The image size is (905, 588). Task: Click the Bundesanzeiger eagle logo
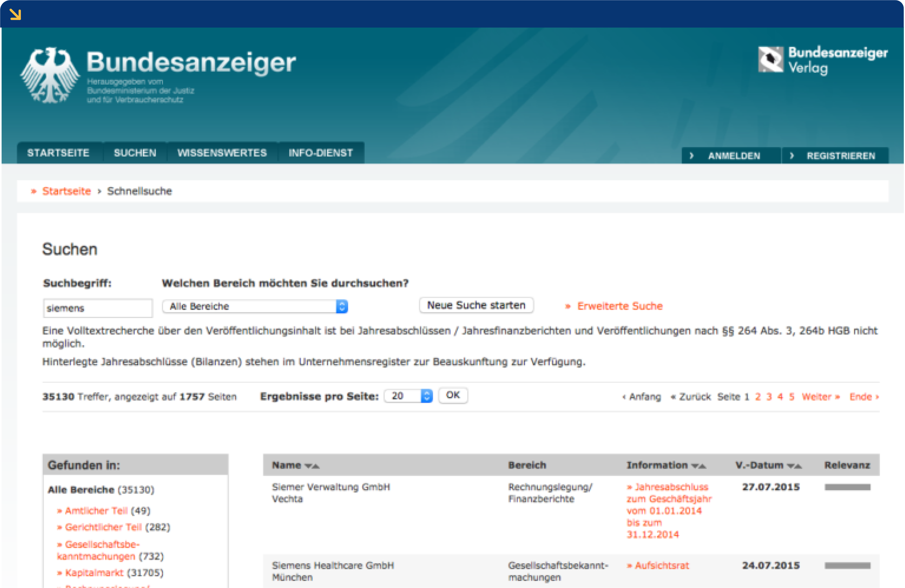(51, 74)
